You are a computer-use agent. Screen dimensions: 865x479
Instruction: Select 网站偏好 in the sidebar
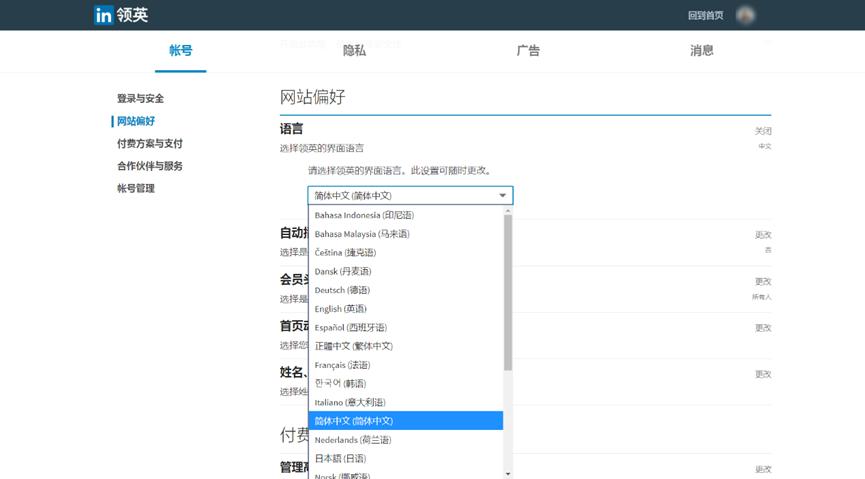[136, 121]
